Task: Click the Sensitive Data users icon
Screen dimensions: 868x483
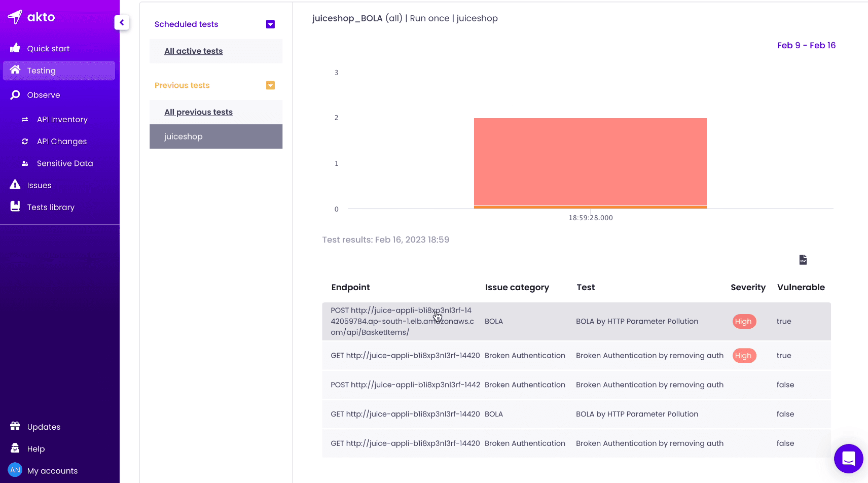Action: (x=25, y=163)
